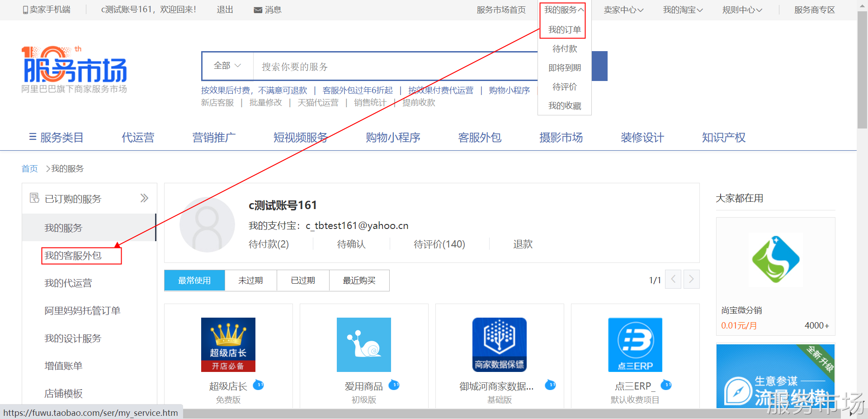This screenshot has height=419, width=868.
Task: Select 我的服务 in sidebar
Action: [89, 228]
